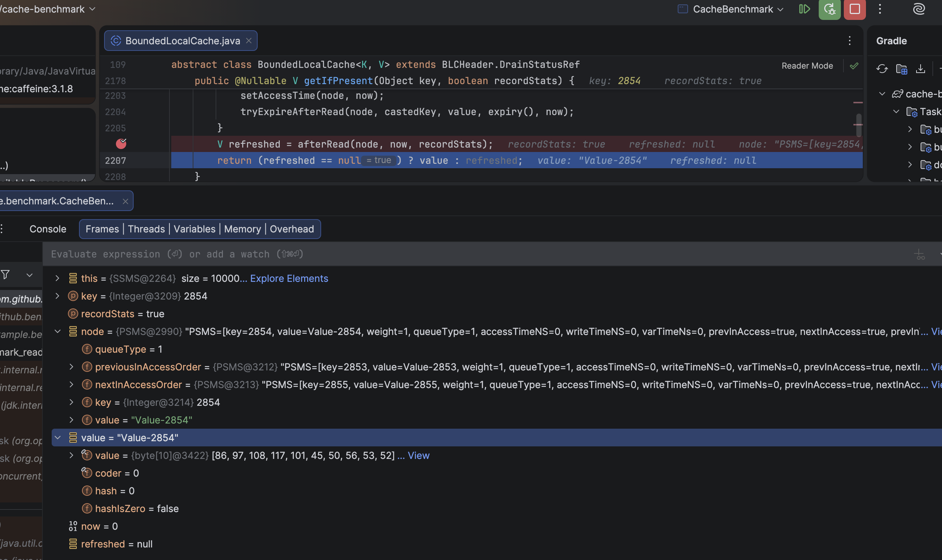942x560 pixels.
Task: Open the frames filter funnel icon
Action: [5, 275]
